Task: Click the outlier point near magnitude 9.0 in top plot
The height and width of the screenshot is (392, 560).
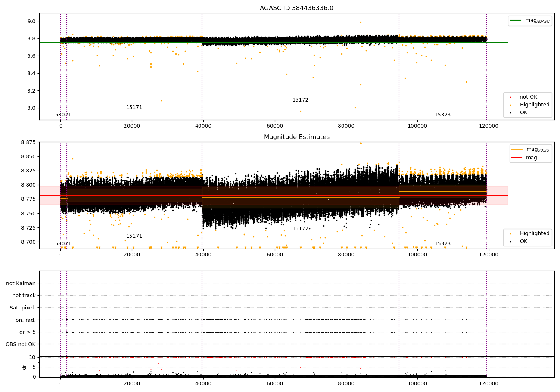Action: (361, 22)
